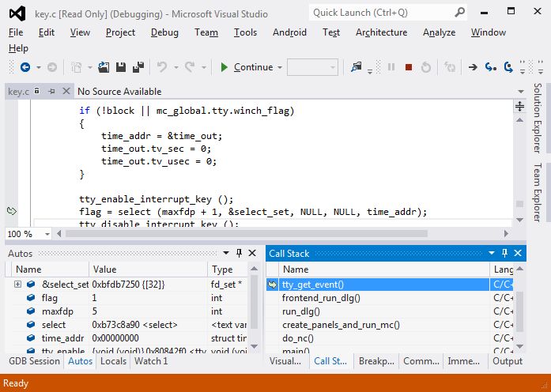Click the Quick Launch search magnifier

tap(459, 13)
